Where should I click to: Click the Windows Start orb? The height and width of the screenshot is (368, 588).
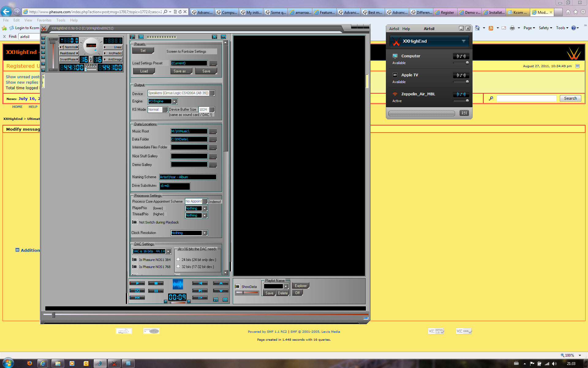8,363
